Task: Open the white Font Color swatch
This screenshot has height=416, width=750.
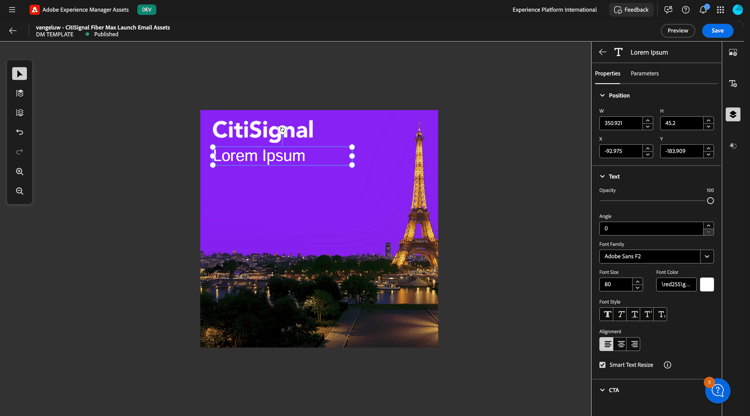Action: (707, 285)
